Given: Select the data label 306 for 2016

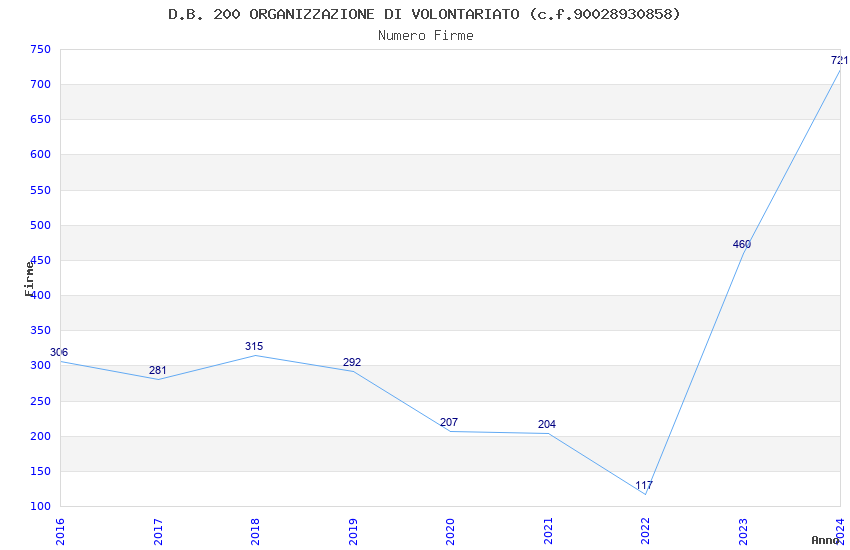Looking at the screenshot, I should tap(59, 352).
